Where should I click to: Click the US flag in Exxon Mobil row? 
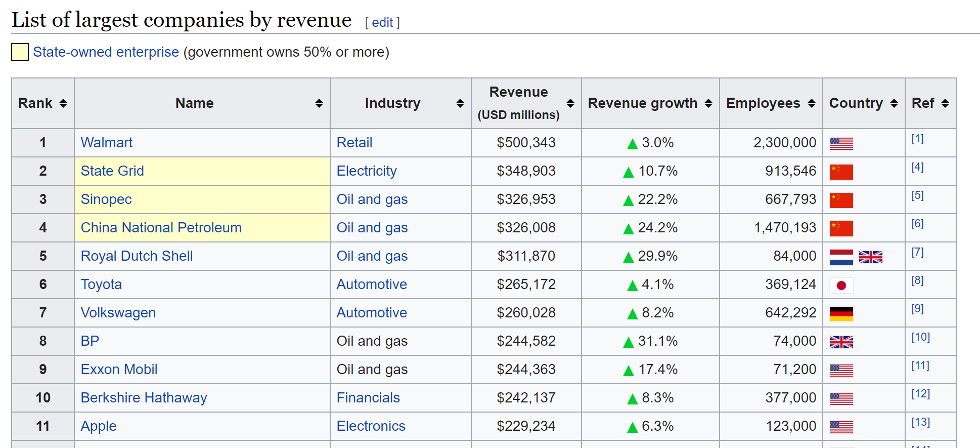click(841, 371)
